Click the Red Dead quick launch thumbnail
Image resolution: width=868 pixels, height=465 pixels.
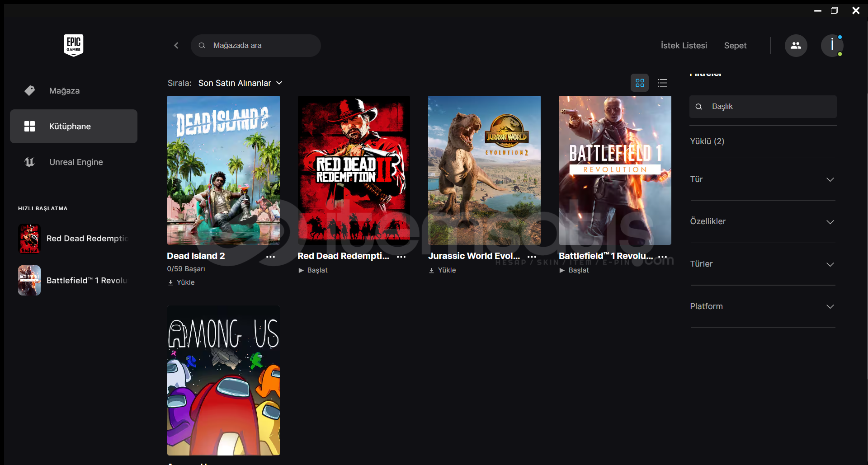(29, 239)
